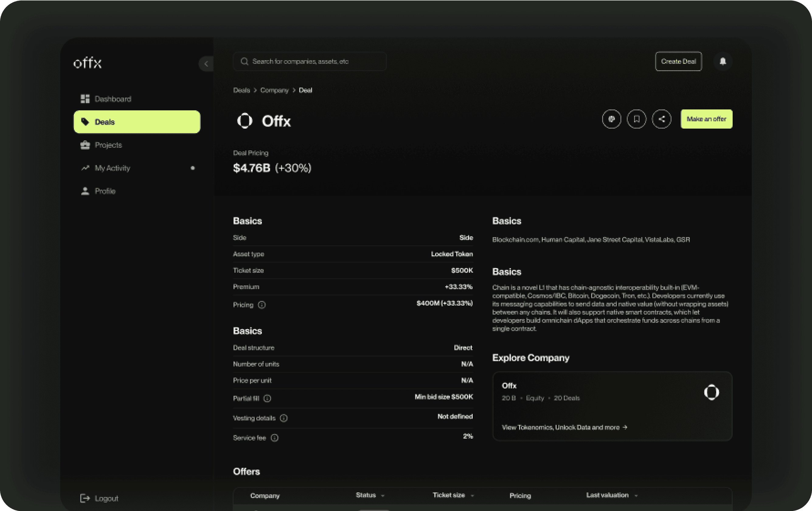Screen dimensions: 812x511
Task: Go to My Activity in sidebar
Action: click(x=112, y=168)
